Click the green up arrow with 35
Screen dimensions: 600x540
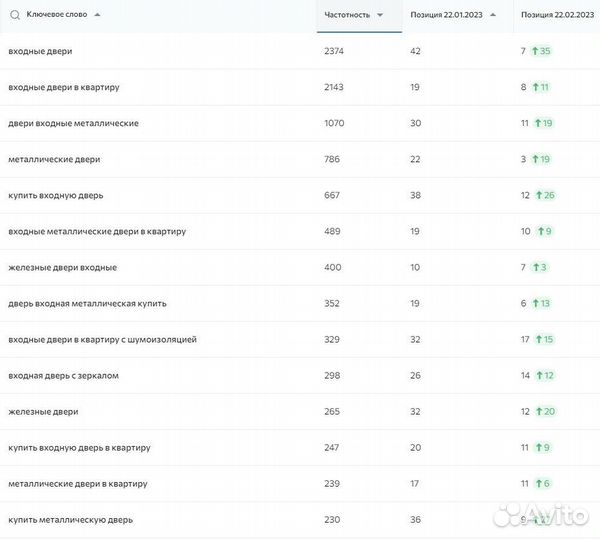(536, 51)
